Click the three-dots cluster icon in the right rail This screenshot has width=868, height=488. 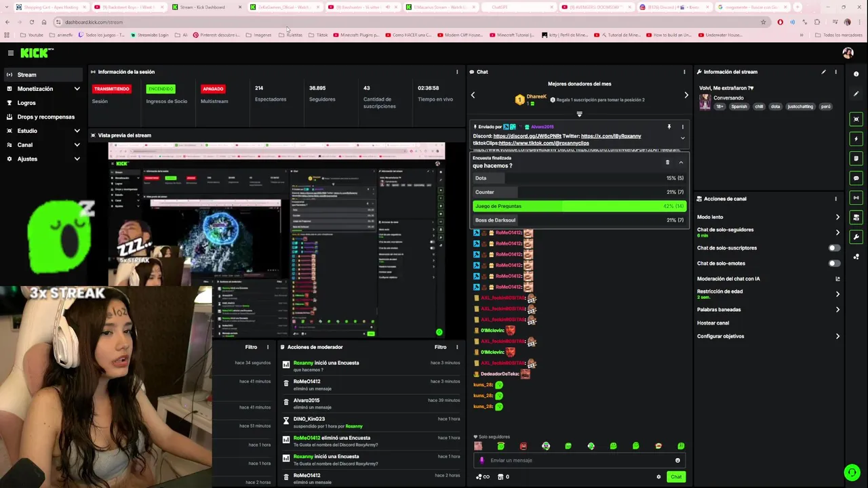click(x=856, y=257)
